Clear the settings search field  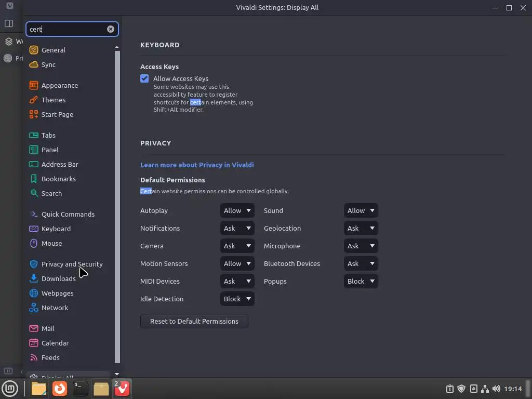coord(111,29)
